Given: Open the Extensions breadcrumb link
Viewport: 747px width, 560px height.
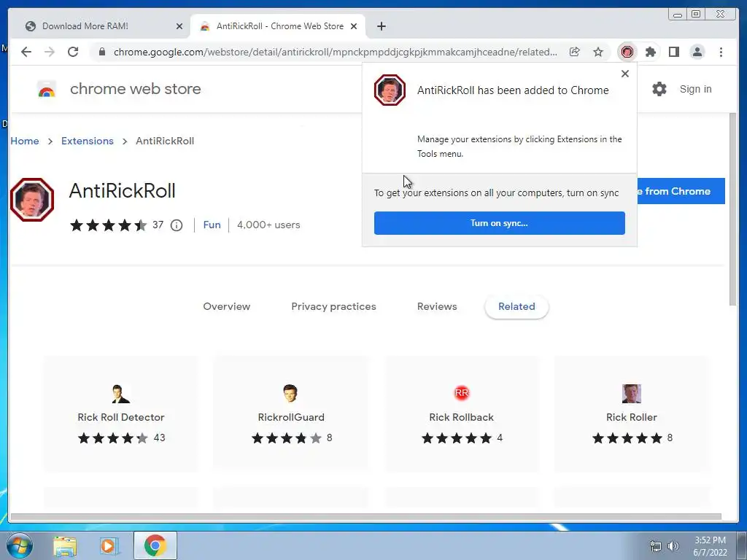Looking at the screenshot, I should [88, 141].
